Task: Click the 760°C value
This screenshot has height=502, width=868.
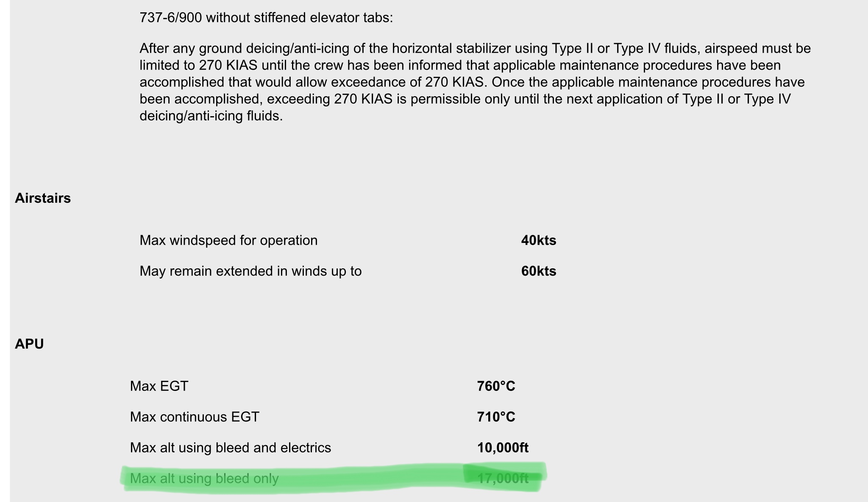Action: (x=496, y=386)
